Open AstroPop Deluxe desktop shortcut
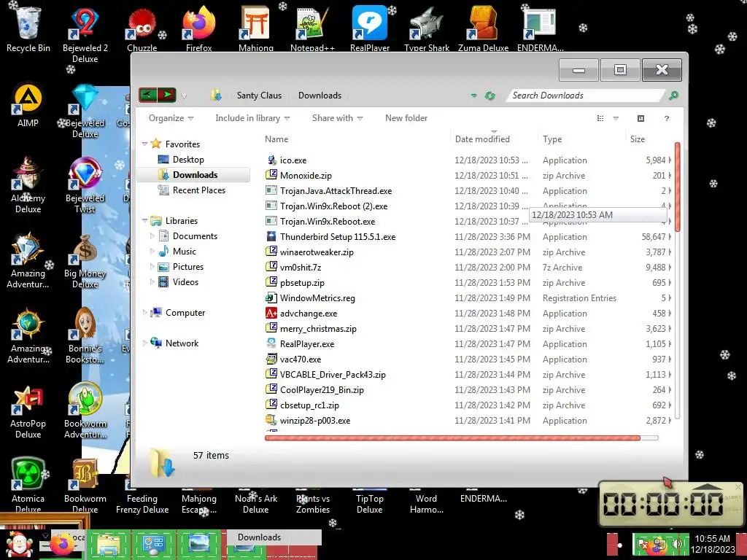The height and width of the screenshot is (560, 747). click(x=28, y=413)
